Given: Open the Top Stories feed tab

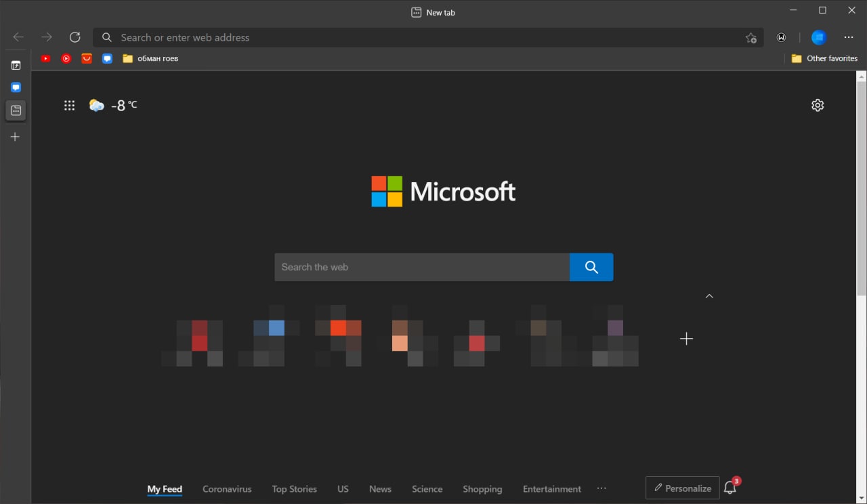Looking at the screenshot, I should (x=294, y=489).
